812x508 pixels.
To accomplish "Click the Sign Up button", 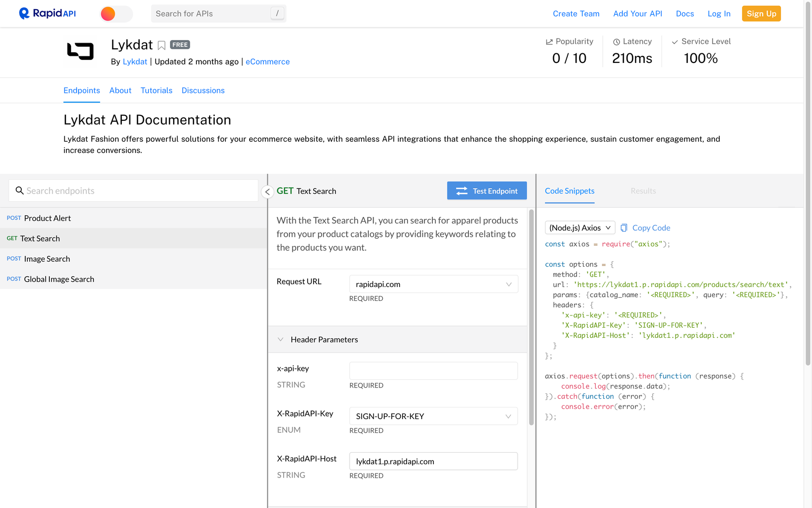I will tap(761, 14).
